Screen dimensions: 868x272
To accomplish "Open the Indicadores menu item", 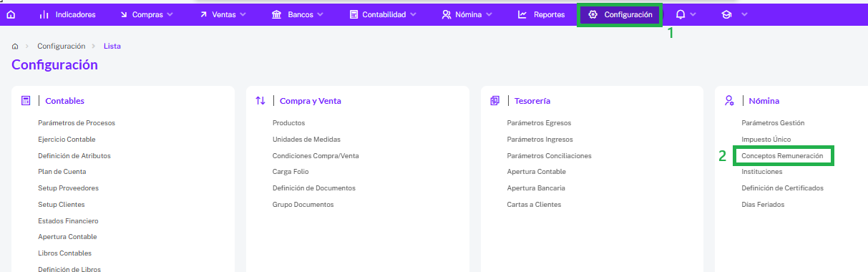I will click(67, 14).
